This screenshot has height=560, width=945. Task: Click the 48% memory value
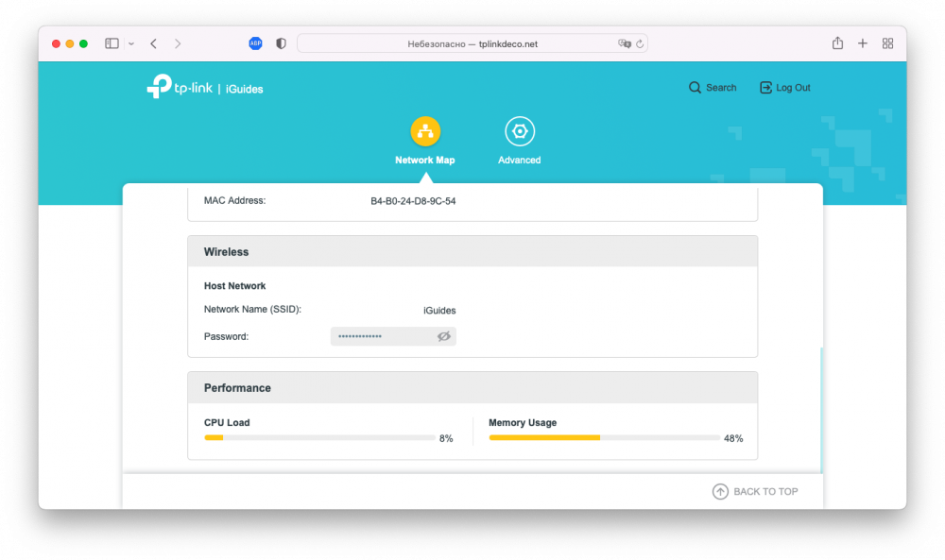[733, 438]
